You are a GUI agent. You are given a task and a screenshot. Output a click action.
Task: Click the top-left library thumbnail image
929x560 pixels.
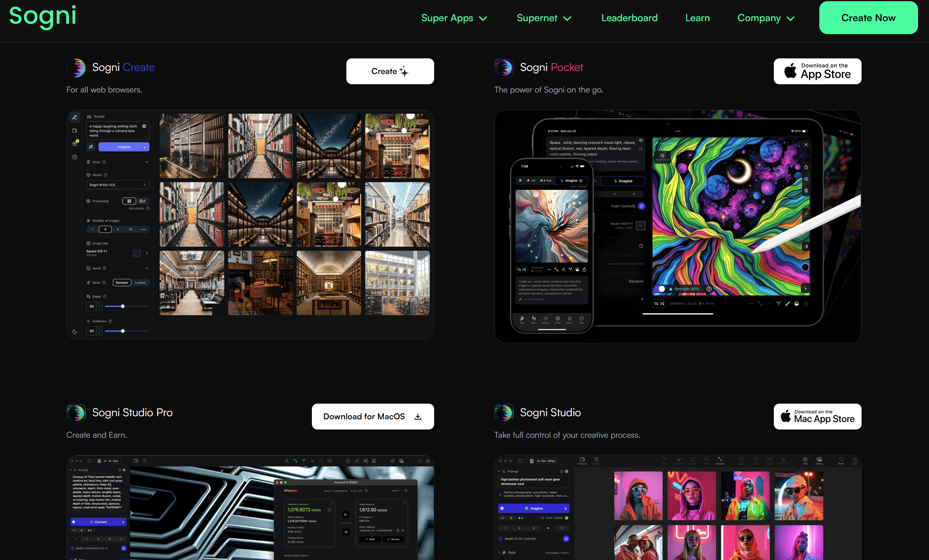192,146
